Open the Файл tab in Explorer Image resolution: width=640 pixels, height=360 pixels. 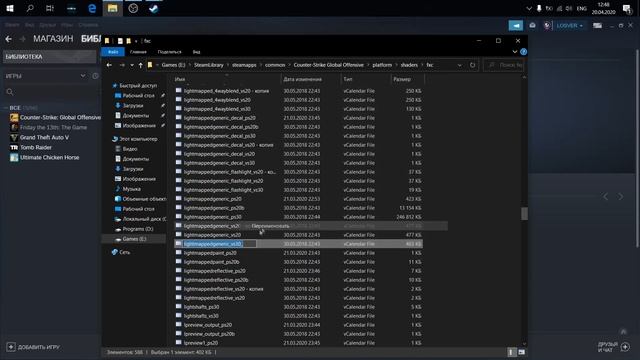tap(113, 52)
